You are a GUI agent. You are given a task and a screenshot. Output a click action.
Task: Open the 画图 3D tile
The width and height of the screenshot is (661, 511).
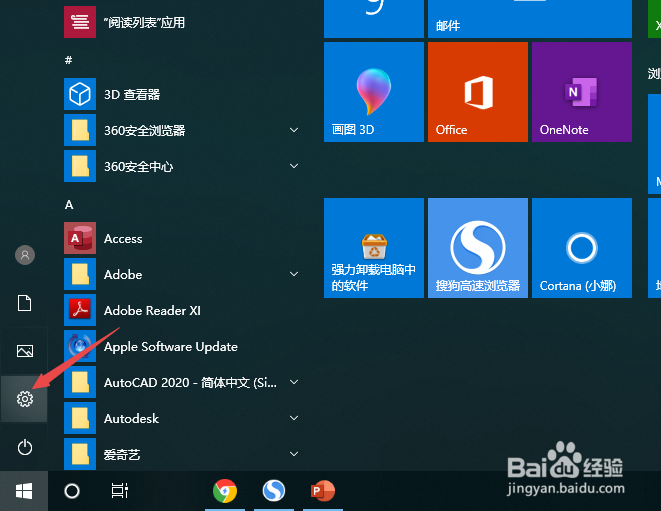click(x=373, y=92)
